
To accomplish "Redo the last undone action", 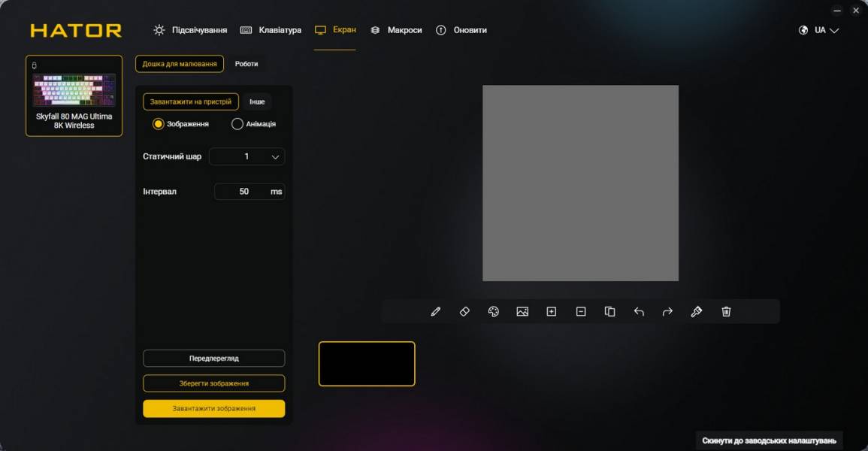I will pos(667,311).
